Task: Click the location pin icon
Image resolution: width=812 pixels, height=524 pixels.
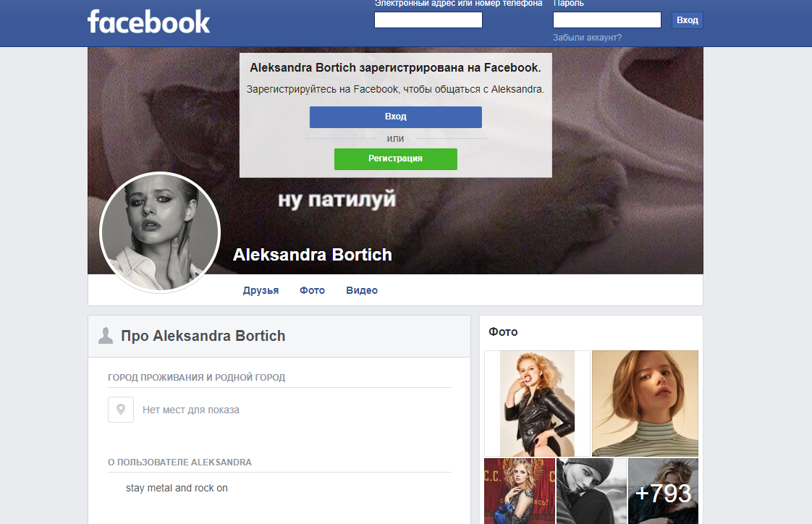Action: pos(121,410)
